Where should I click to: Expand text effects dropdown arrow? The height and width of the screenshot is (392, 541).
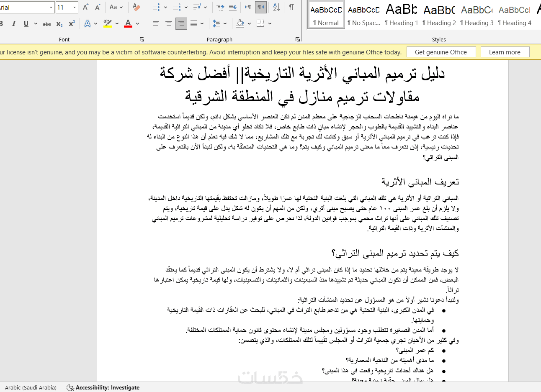[x=96, y=24]
